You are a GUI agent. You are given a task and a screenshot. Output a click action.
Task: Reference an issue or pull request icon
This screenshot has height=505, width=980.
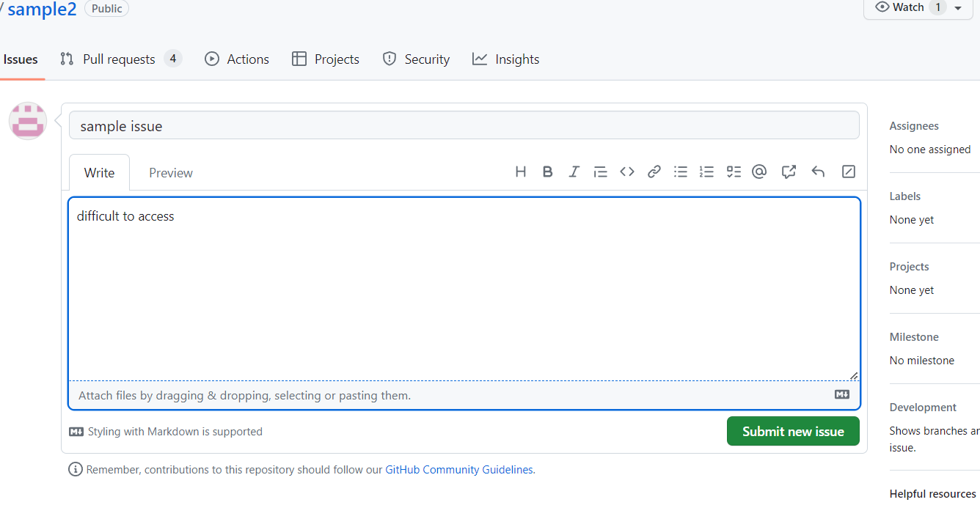pos(789,172)
